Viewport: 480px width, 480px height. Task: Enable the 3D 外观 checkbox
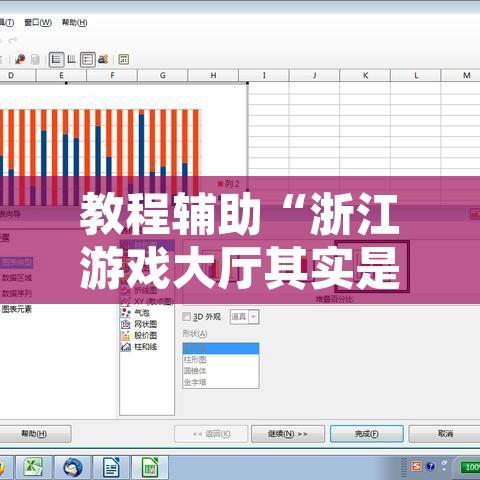[187, 316]
